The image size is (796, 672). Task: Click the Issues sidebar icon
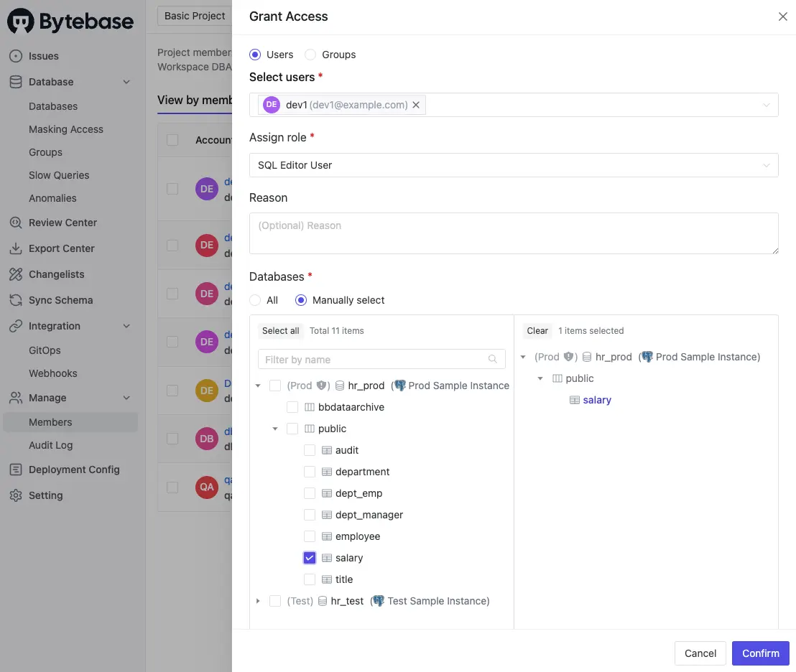(x=16, y=56)
